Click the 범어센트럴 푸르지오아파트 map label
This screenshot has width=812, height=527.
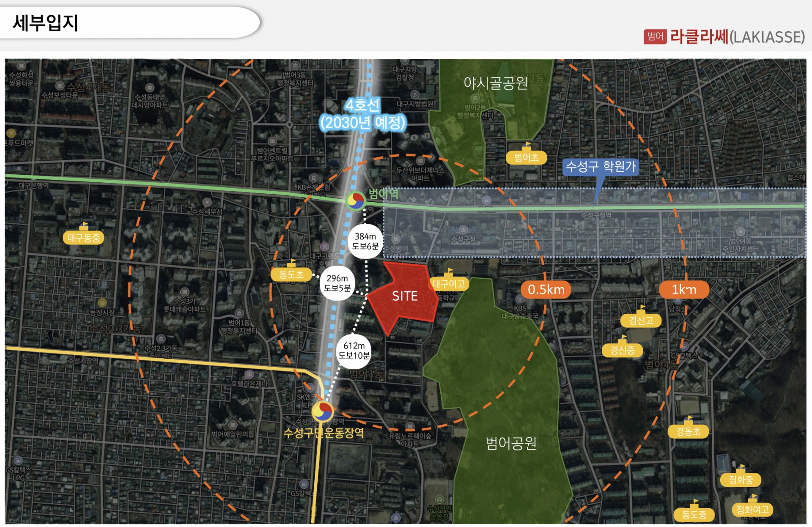(x=272, y=154)
